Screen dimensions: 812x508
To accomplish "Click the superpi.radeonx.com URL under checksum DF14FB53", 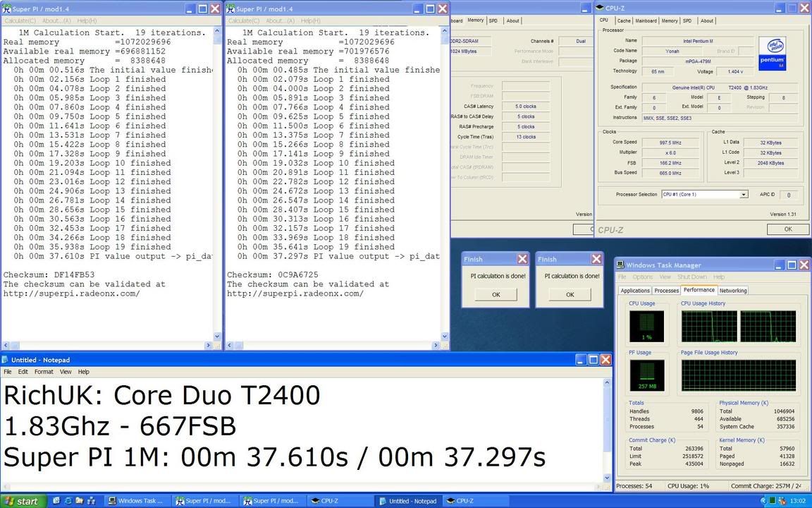I will (71, 294).
